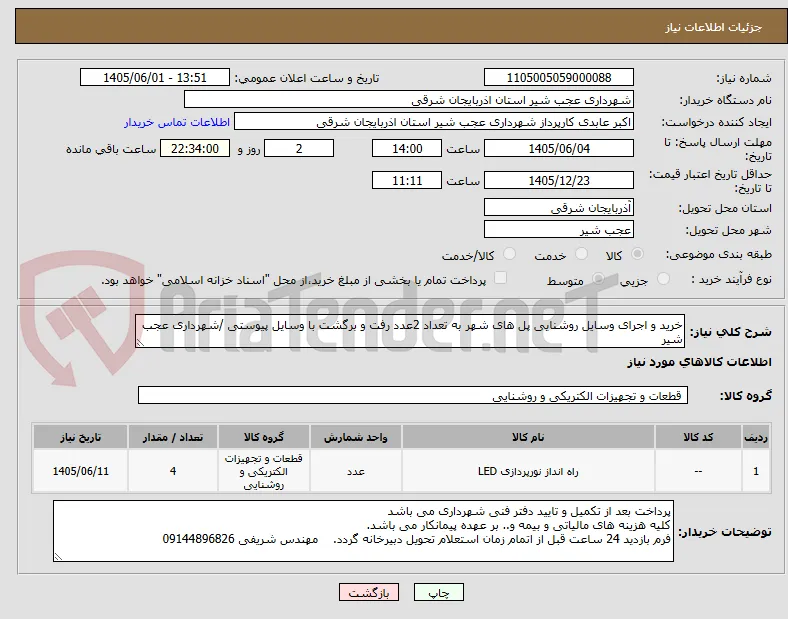Select the کالا radio button
The height and width of the screenshot is (619, 788).
coord(637,254)
